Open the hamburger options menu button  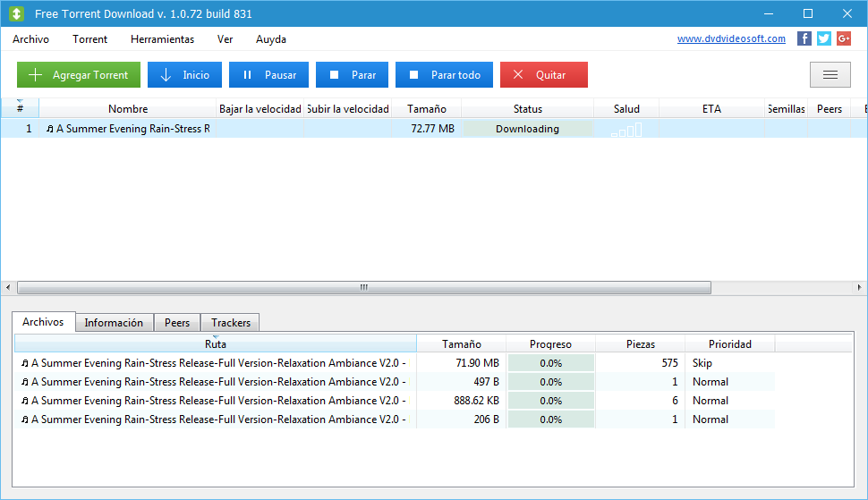830,74
